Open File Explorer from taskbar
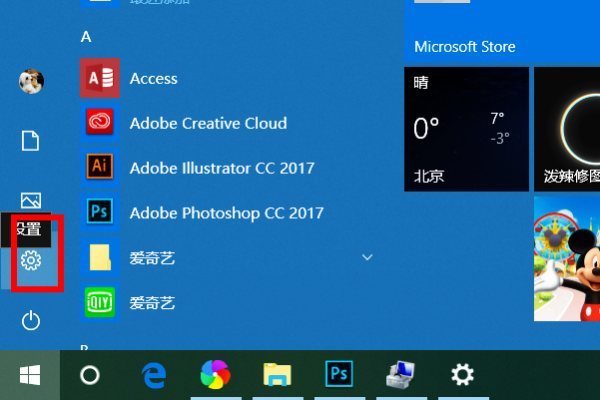Screen dimensions: 600x400 tap(277, 374)
